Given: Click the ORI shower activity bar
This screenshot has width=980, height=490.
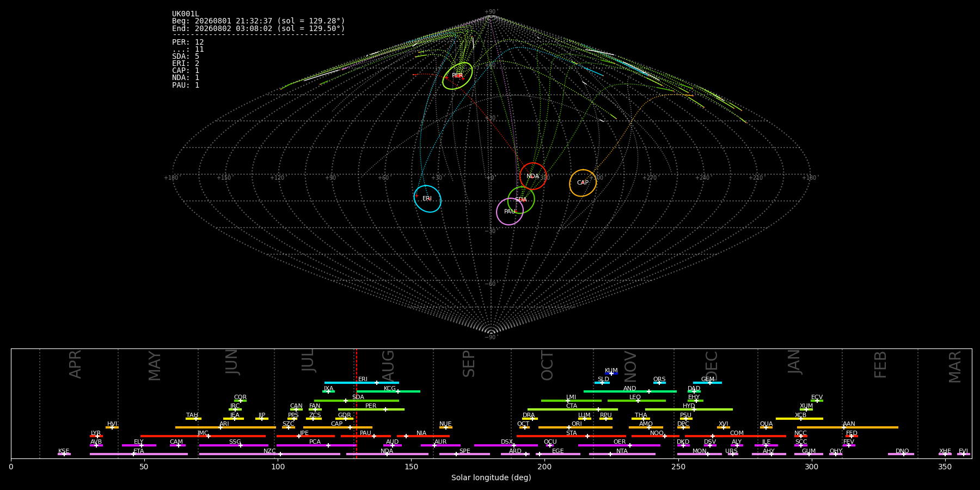Looking at the screenshot, I should point(575,427).
